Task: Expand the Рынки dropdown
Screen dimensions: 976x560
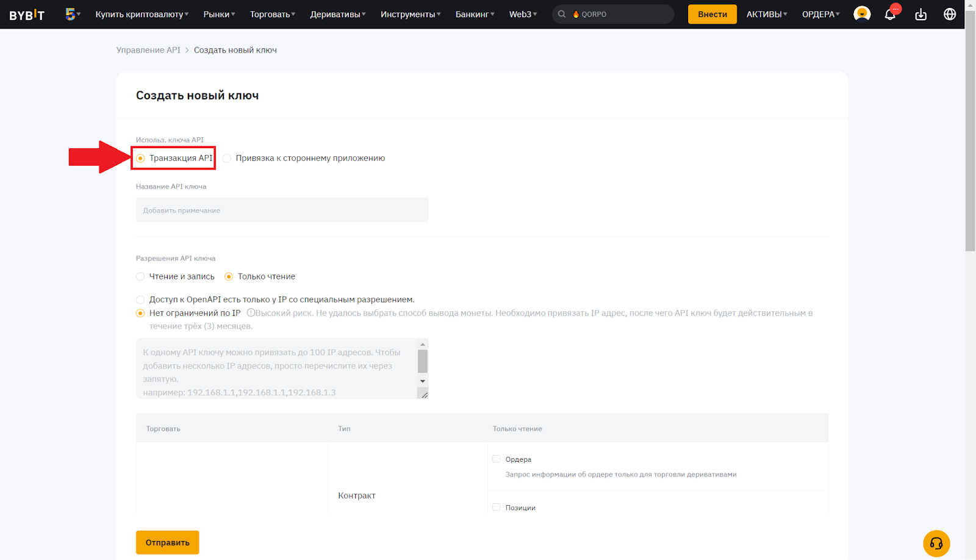Action: (x=219, y=14)
